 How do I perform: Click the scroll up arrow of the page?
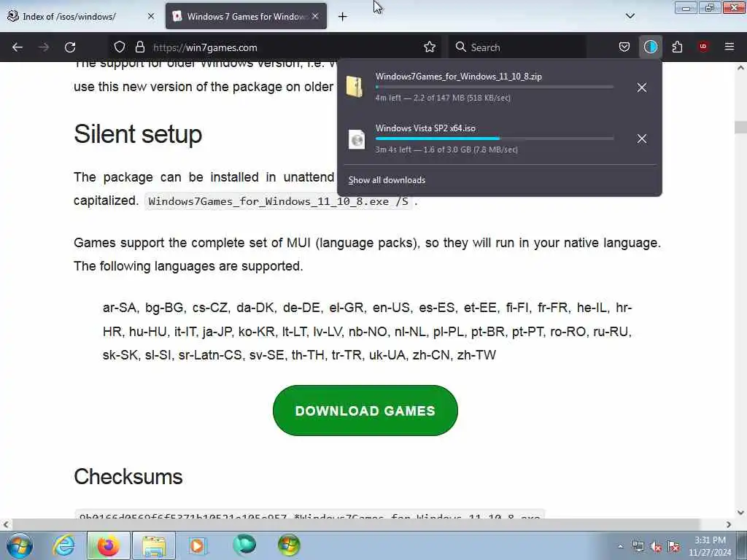click(x=740, y=68)
